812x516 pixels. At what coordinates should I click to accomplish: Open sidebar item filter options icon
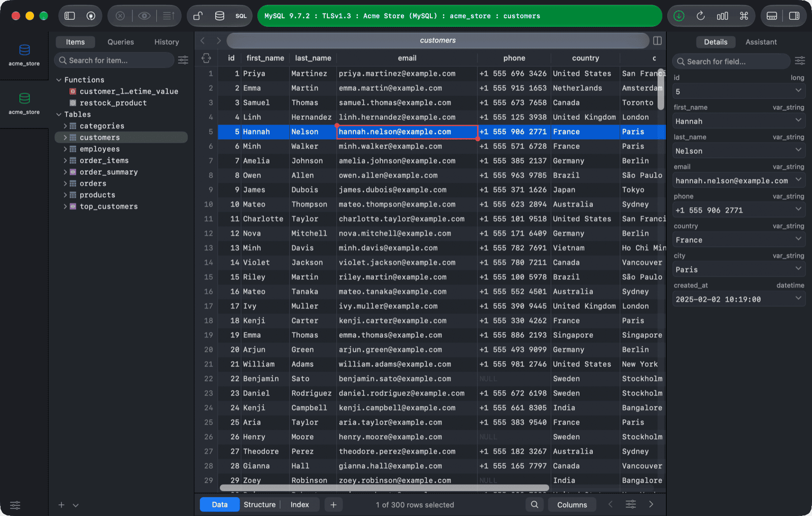[183, 60]
